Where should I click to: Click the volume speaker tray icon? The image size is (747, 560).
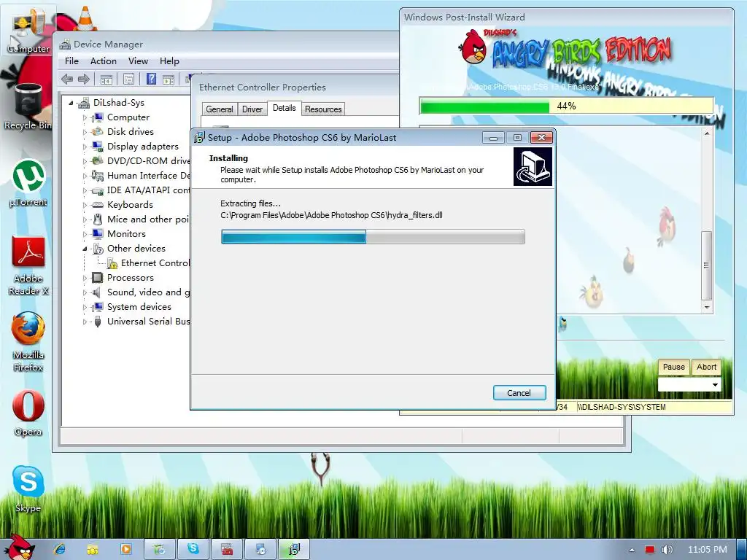[667, 550]
